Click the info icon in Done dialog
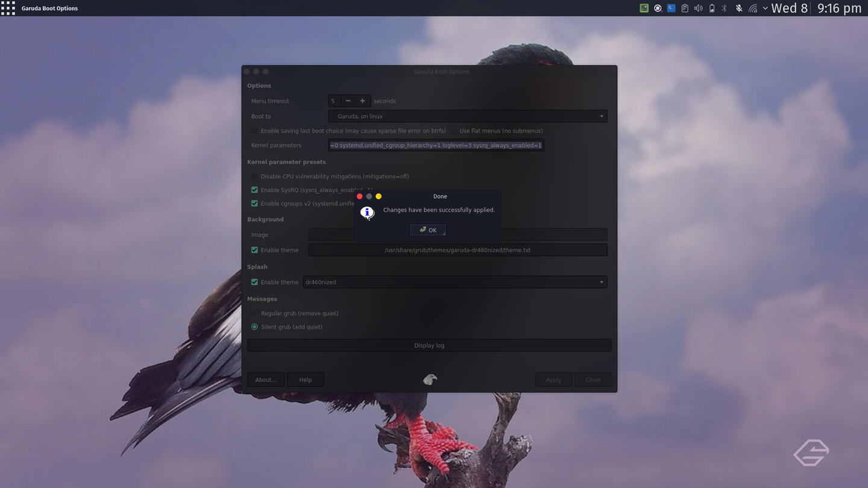Image resolution: width=868 pixels, height=488 pixels. point(367,213)
